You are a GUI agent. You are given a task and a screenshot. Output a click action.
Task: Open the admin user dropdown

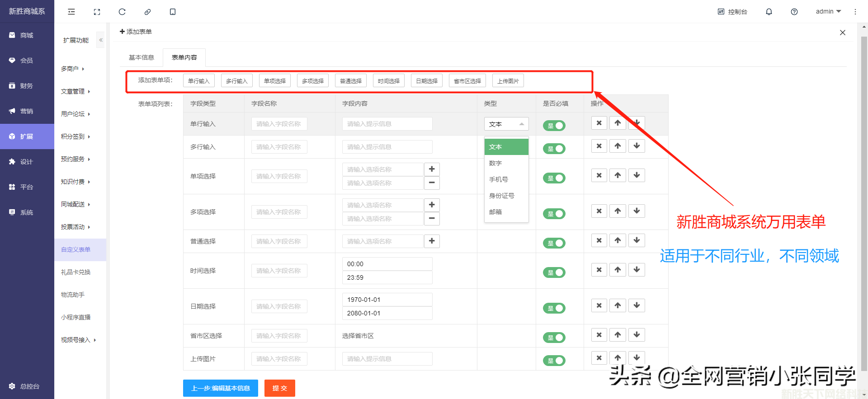click(x=828, y=12)
